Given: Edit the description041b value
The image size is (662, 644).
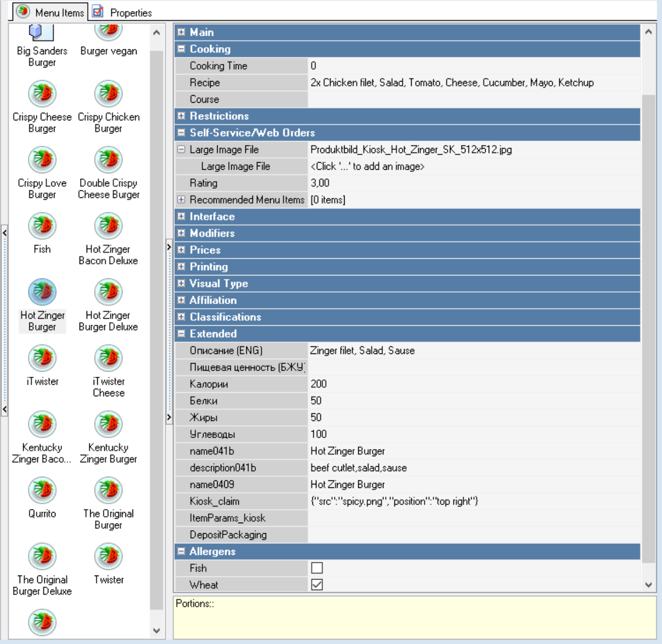Looking at the screenshot, I should coord(474,468).
